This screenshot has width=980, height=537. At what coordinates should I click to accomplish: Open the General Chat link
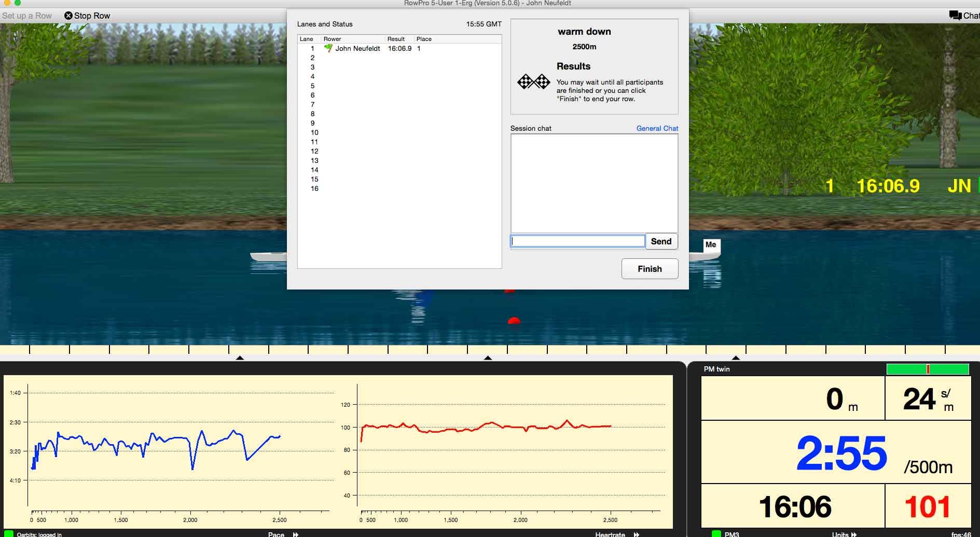pos(657,128)
